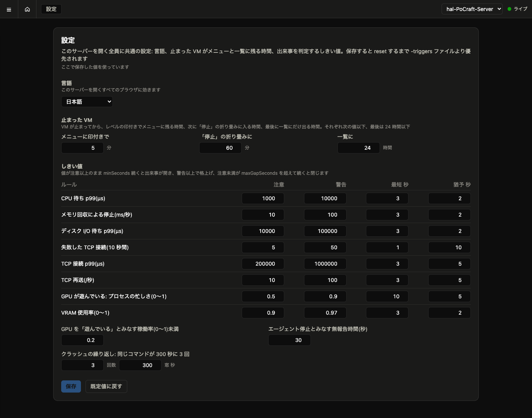532x418 pixels.
Task: Edit TCP 再送 注意 value 10
Action: pyautogui.click(x=263, y=280)
